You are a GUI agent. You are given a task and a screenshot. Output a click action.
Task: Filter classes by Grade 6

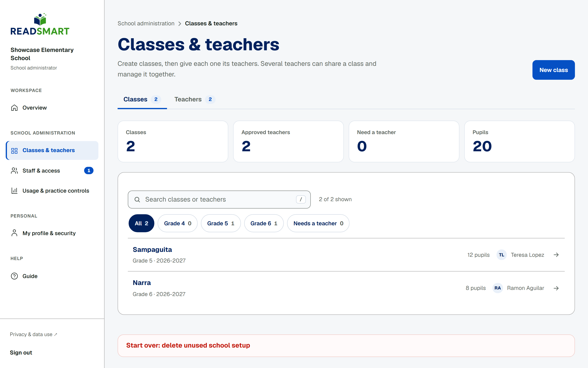pyautogui.click(x=264, y=223)
